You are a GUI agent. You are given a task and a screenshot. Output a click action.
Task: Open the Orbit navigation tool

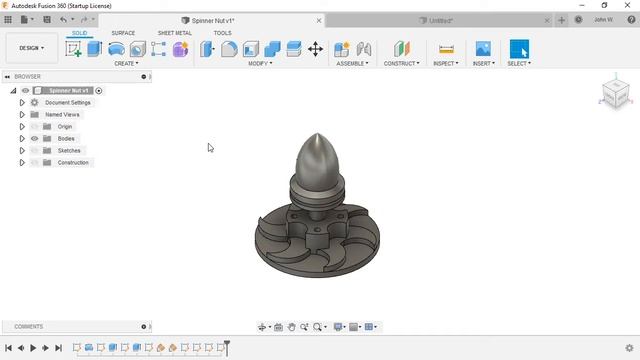click(262, 327)
